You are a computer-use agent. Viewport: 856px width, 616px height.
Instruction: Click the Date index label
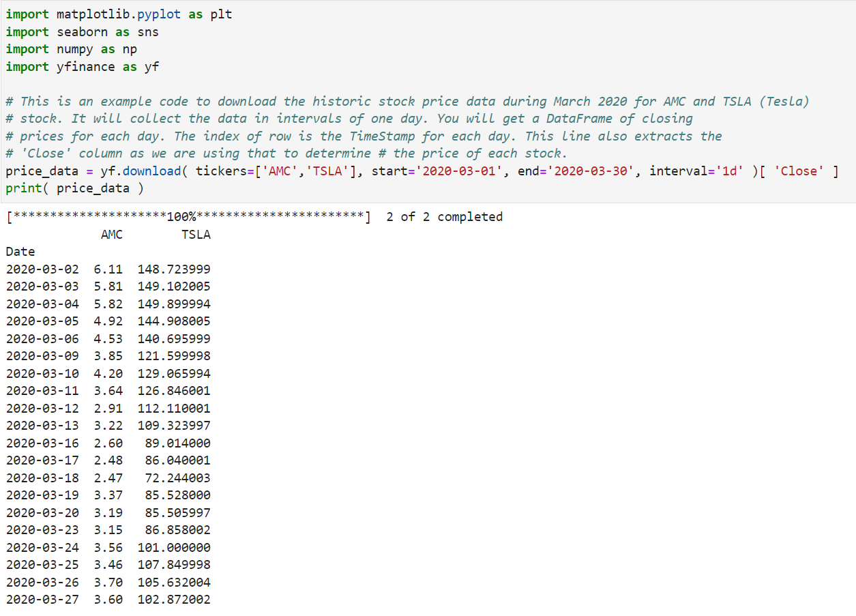pos(19,251)
